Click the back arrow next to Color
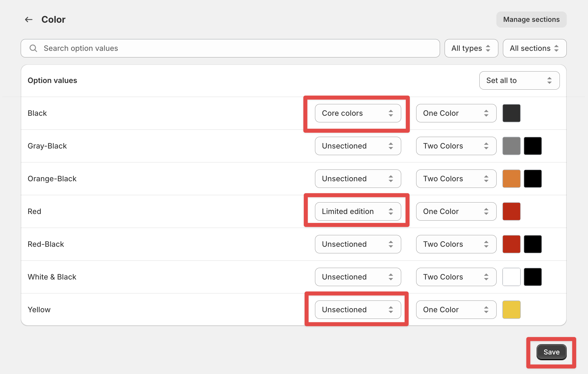588x374 pixels. (x=28, y=20)
